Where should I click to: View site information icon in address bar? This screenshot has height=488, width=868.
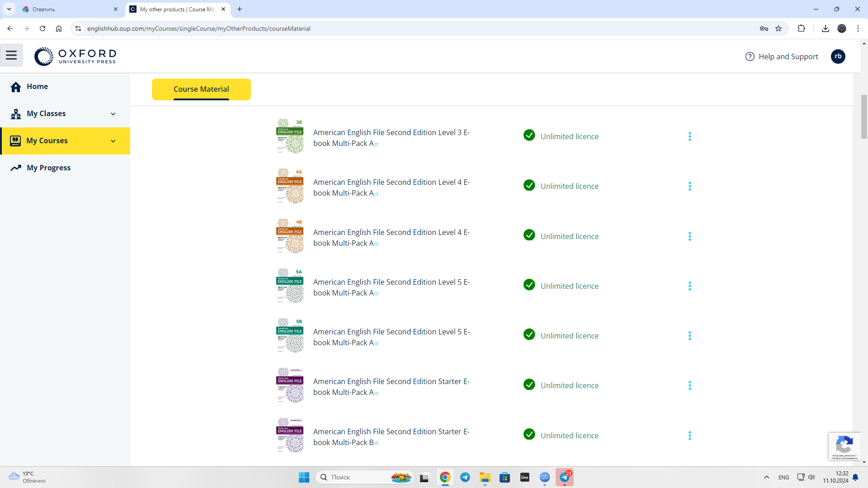[78, 28]
